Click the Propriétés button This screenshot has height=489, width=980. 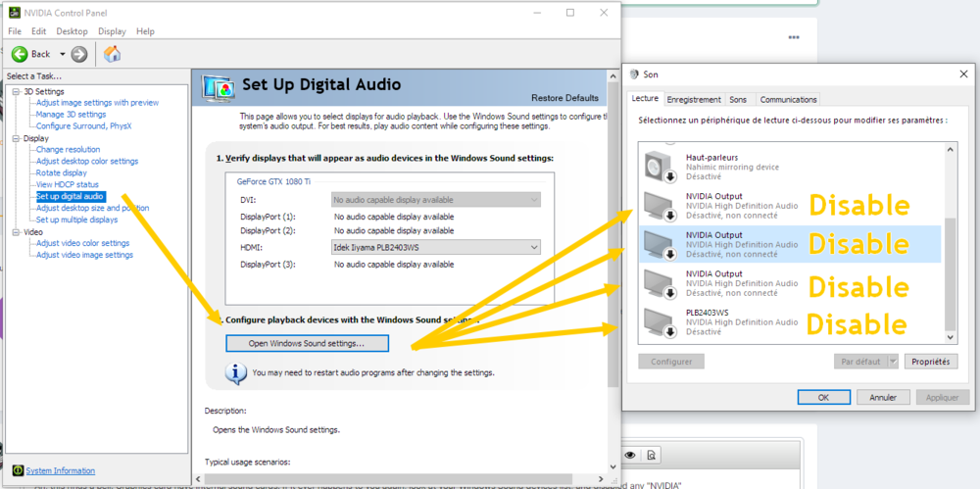point(930,362)
